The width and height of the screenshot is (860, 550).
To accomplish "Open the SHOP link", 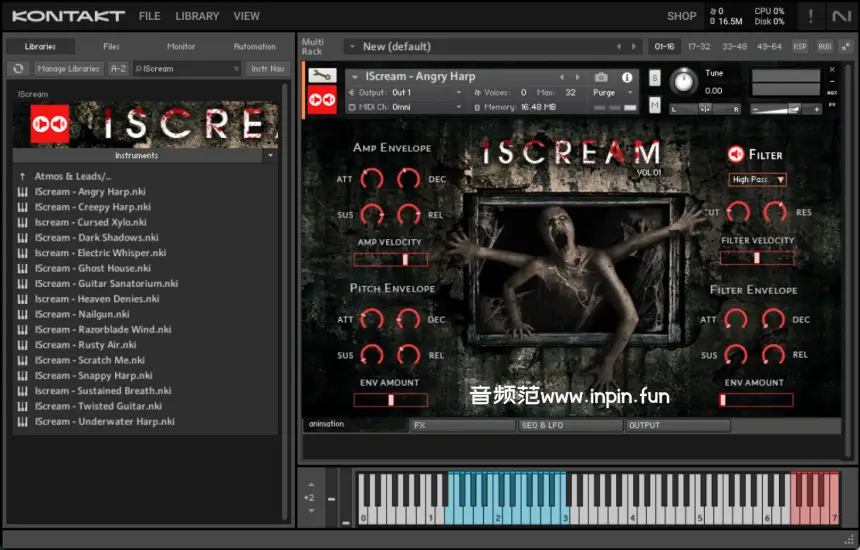I will click(x=681, y=16).
